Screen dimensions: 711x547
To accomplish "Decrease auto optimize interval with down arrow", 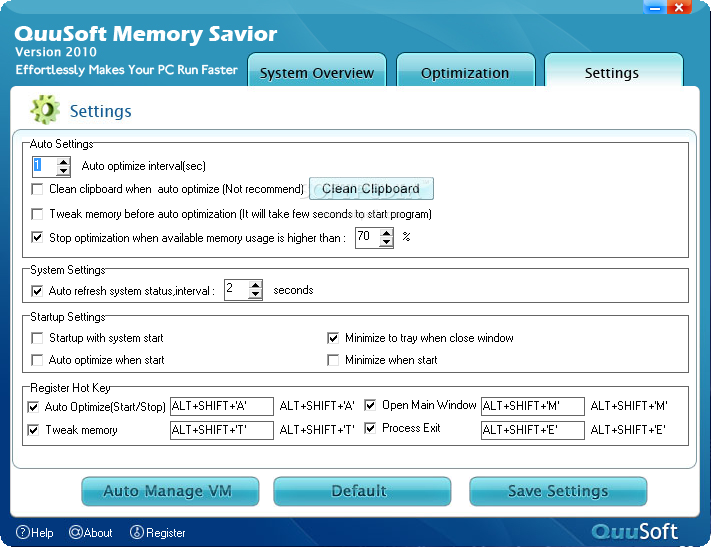I will coord(63,171).
